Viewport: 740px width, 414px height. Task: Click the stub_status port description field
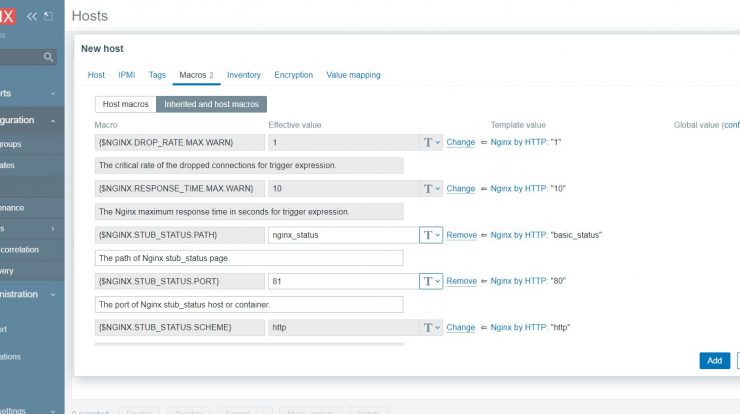click(x=249, y=304)
